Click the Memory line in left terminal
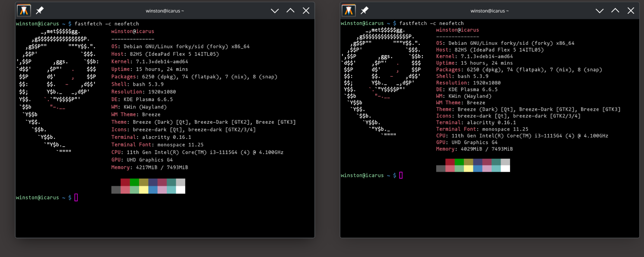 pyautogui.click(x=150, y=167)
